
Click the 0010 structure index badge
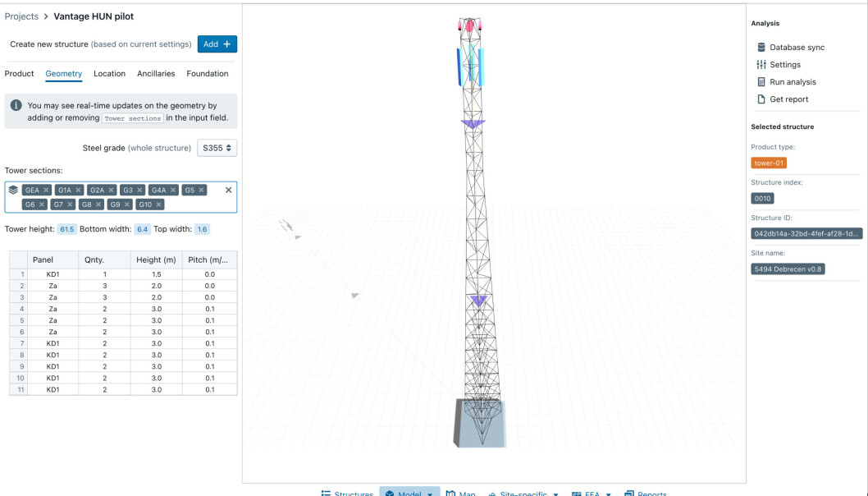coord(762,199)
